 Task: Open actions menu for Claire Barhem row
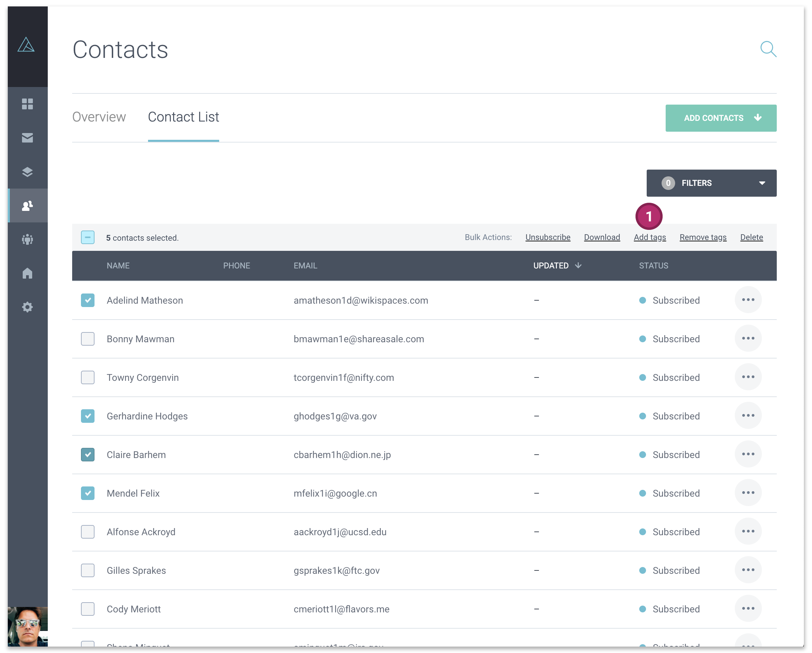748,454
